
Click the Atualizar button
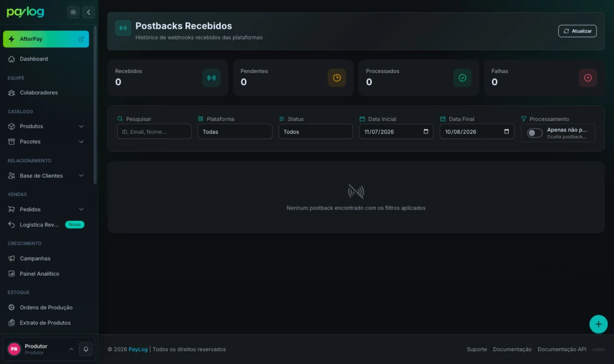click(577, 31)
